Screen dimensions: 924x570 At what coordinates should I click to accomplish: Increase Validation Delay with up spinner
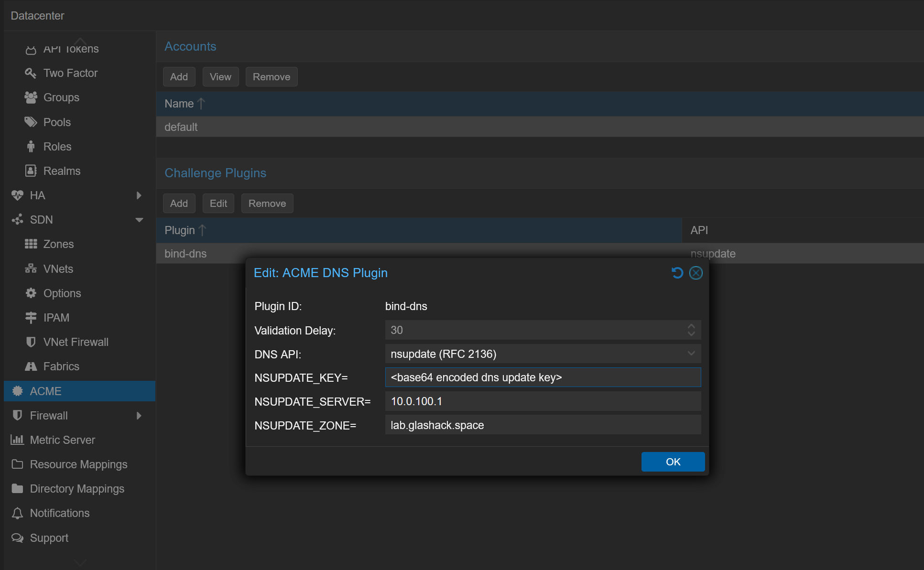(691, 326)
